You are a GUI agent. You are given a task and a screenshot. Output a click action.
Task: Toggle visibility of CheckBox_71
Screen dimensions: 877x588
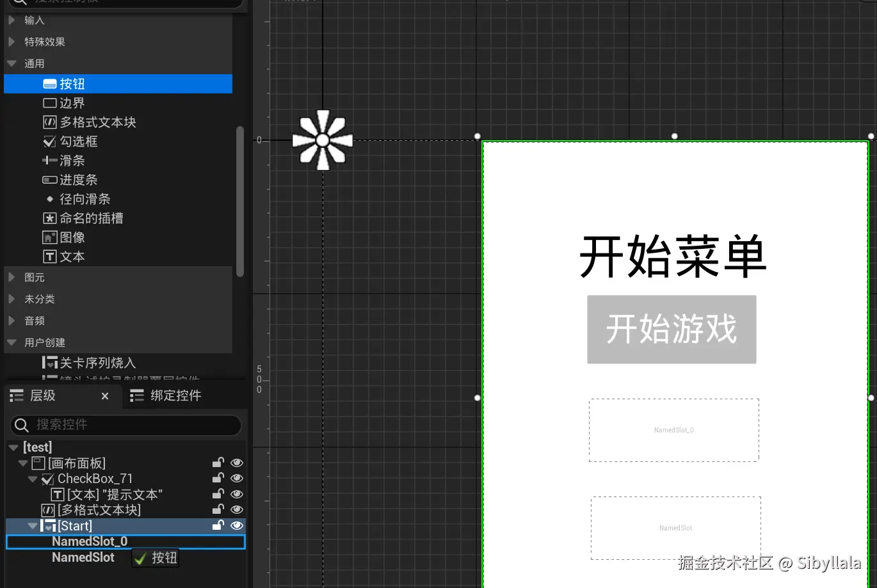click(x=237, y=478)
